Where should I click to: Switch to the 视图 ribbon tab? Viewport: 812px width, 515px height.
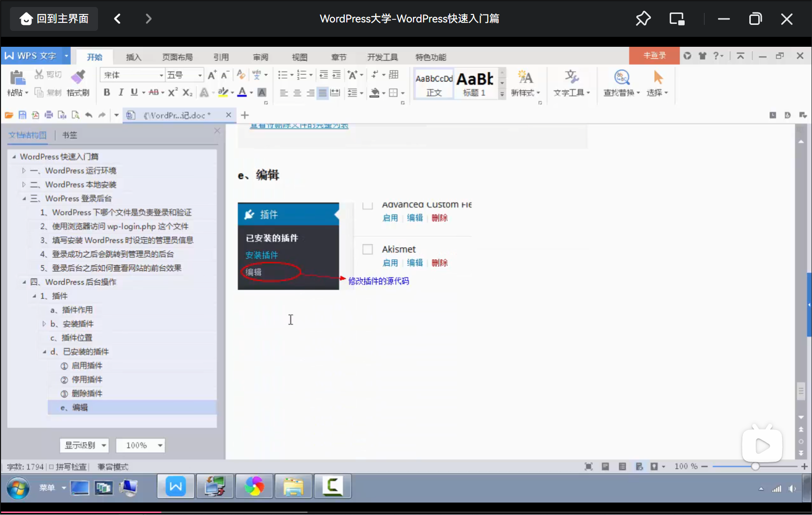tap(300, 57)
